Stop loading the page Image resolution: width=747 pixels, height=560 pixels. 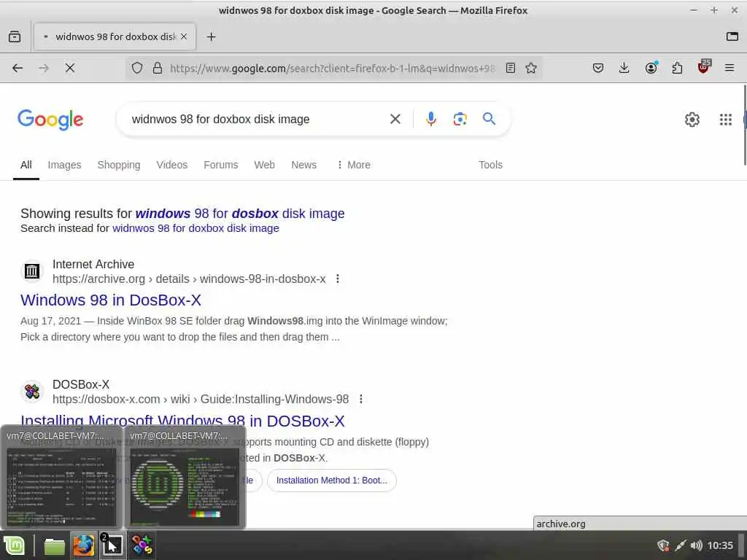[70, 68]
